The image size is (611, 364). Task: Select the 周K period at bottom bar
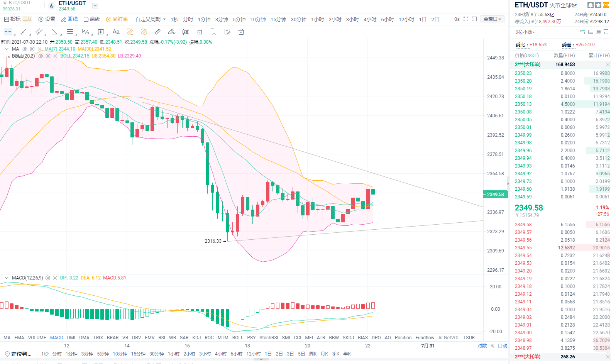pyautogui.click(x=313, y=354)
